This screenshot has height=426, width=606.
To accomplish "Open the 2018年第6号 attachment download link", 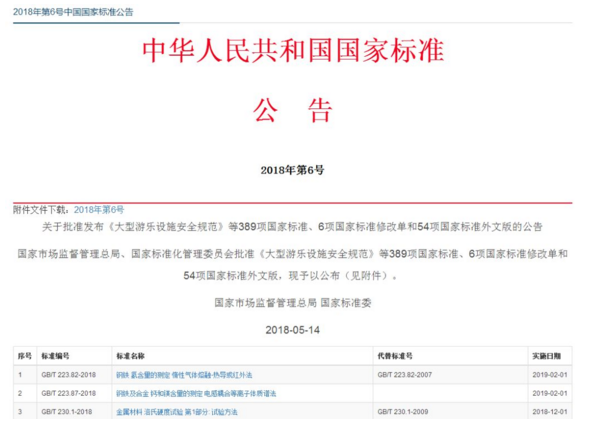I will (99, 209).
